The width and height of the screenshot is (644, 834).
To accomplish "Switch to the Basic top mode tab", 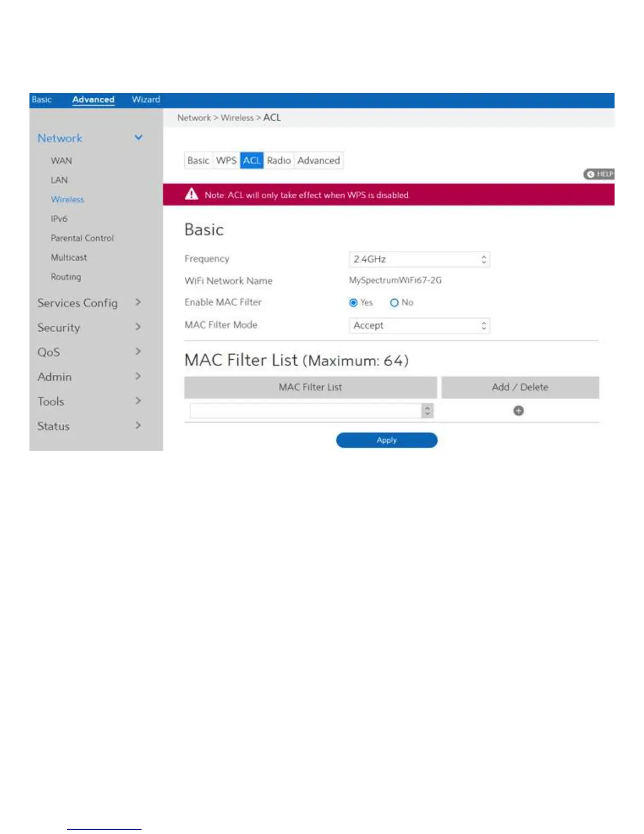I will click(x=42, y=100).
